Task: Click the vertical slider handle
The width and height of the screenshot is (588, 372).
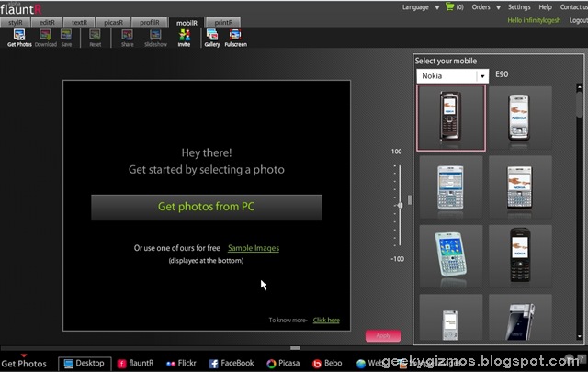Action: pos(400,205)
